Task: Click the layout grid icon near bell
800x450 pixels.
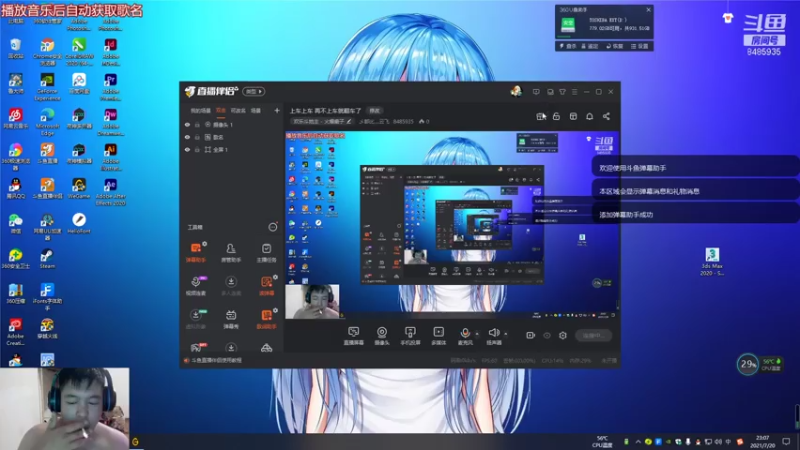Action: point(573,116)
